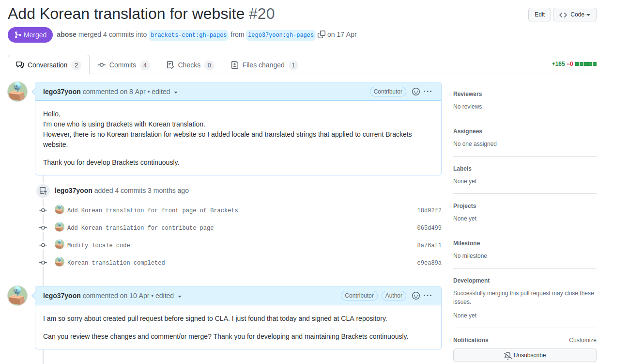This screenshot has width=644, height=364.
Task: Switch to the Commits tab
Action: [x=122, y=64]
